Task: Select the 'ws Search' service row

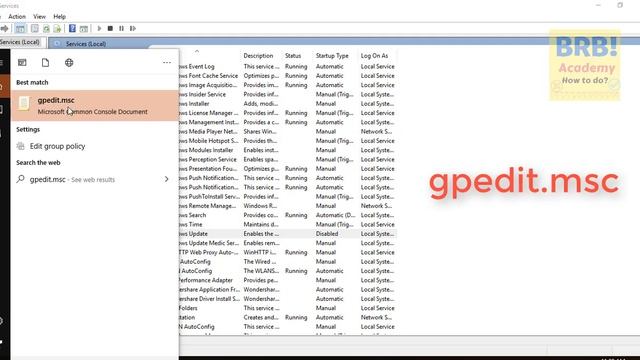Action: click(288, 215)
